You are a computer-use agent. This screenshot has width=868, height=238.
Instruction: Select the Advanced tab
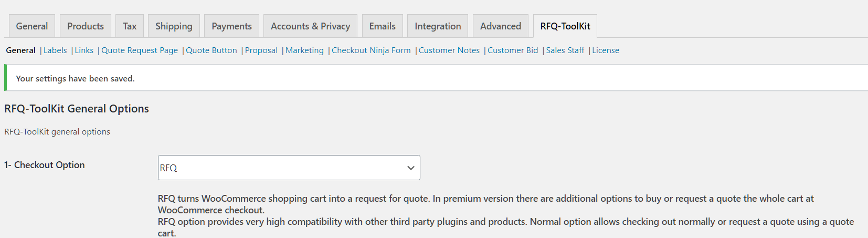[x=500, y=26]
